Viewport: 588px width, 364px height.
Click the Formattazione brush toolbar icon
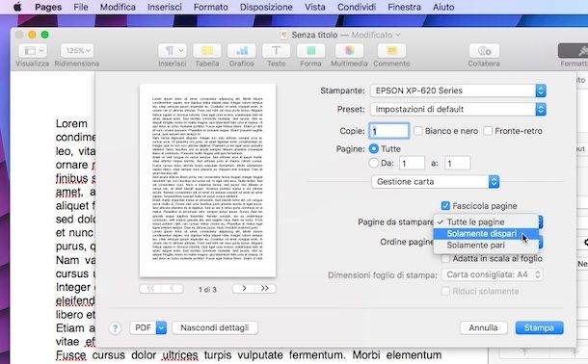pos(574,50)
